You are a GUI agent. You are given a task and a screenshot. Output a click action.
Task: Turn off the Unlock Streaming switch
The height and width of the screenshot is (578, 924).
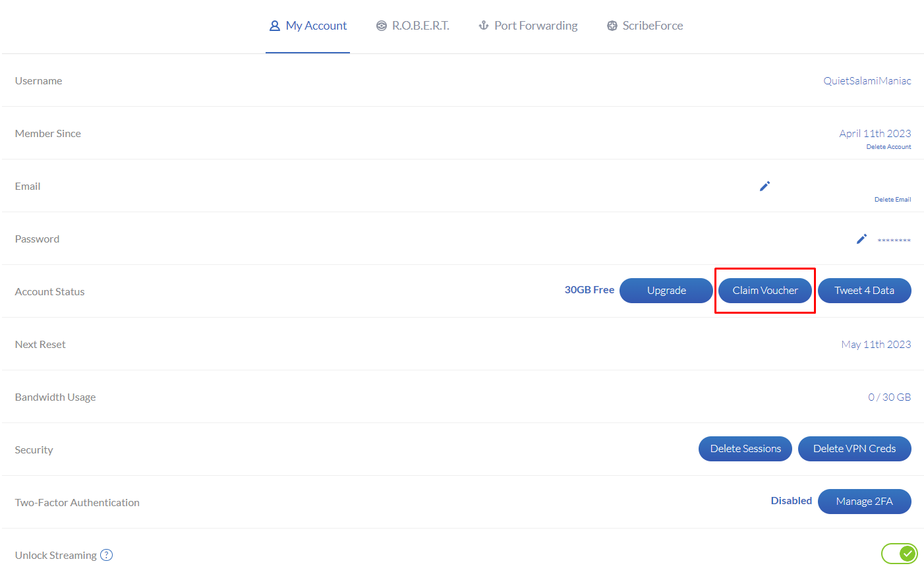[899, 554]
